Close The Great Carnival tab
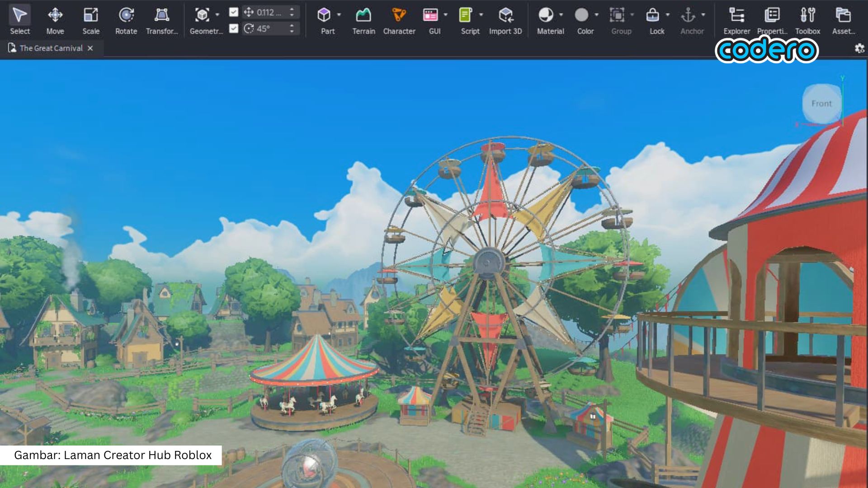The width and height of the screenshot is (868, 488). pyautogui.click(x=90, y=48)
